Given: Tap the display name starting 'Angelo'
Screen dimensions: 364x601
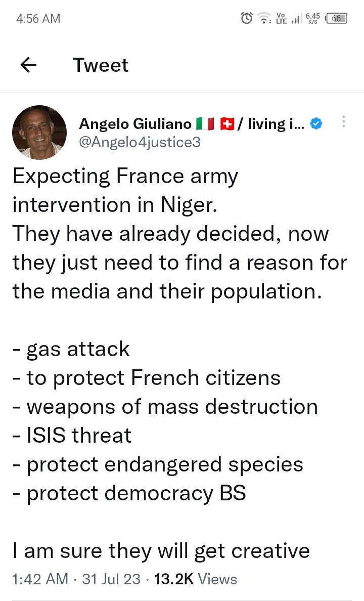Looking at the screenshot, I should [135, 124].
